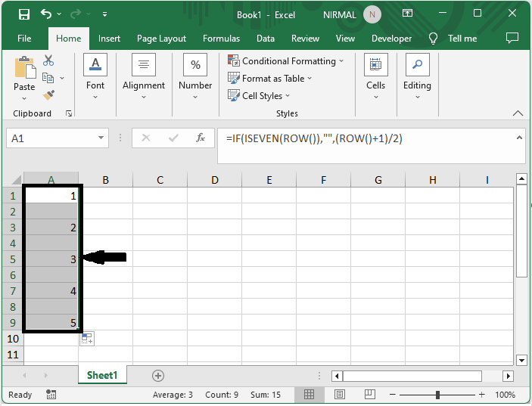Click the vertical scrollbar up arrow
The width and height of the screenshot is (532, 406).
521,178
